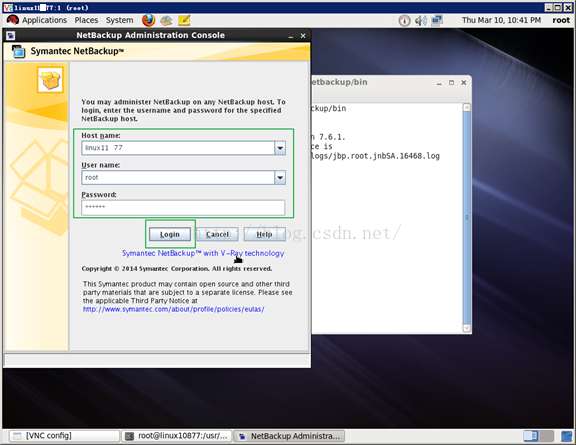
Task: Click the Cancel button
Action: tap(217, 234)
